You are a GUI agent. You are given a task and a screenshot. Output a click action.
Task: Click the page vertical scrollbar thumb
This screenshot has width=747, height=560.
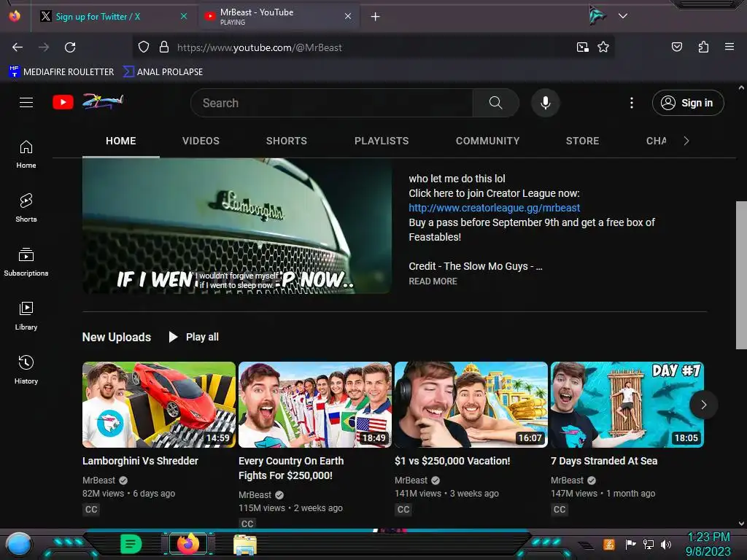coord(741,275)
